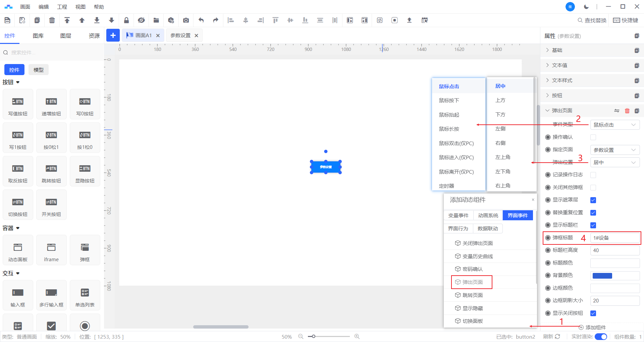
Task: Click the 弹框标题 input field
Action: [x=614, y=238]
